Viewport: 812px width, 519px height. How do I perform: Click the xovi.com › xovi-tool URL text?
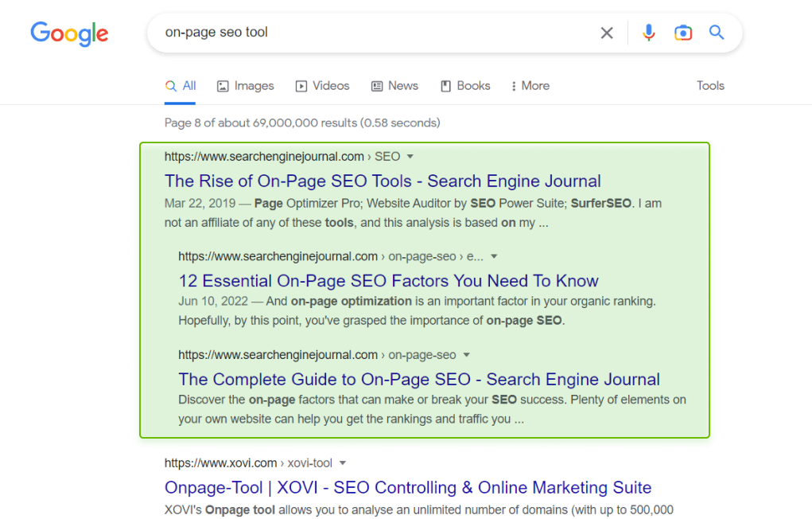tap(248, 463)
